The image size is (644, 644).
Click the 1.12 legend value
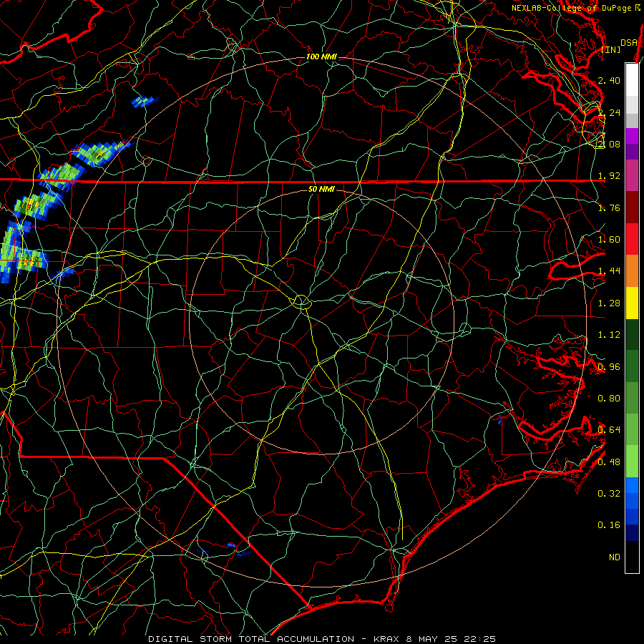point(609,335)
